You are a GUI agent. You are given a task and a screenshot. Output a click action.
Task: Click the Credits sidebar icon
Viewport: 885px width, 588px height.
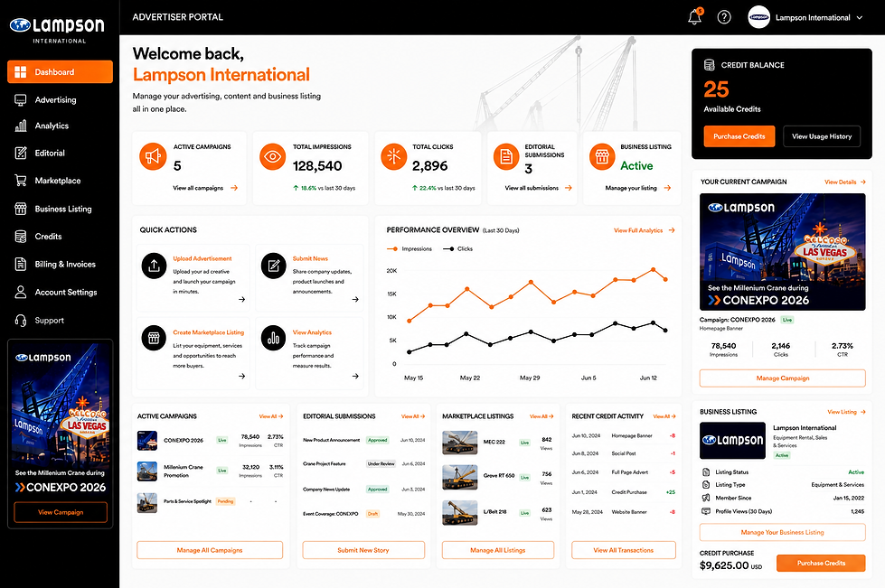point(20,237)
